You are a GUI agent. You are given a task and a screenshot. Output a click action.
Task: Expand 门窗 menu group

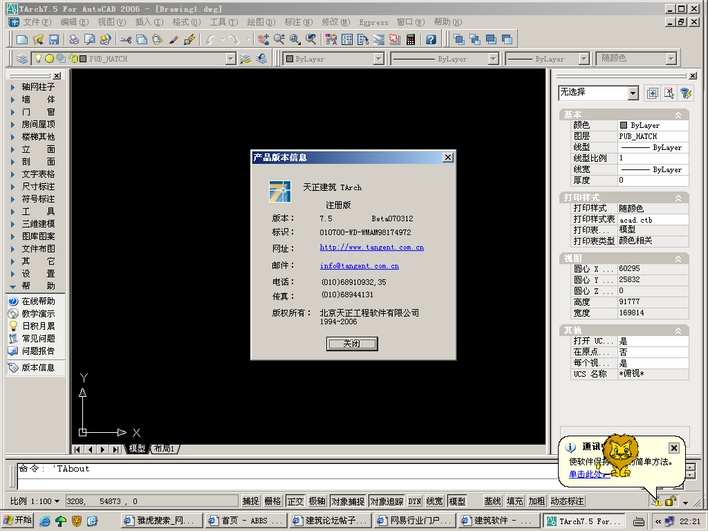click(32, 112)
